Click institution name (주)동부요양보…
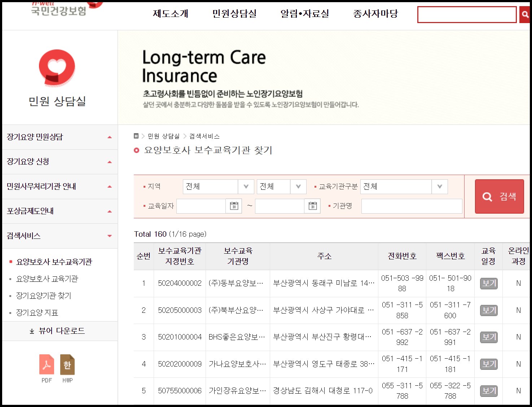Image resolution: width=532 pixels, height=407 pixels. point(236,283)
